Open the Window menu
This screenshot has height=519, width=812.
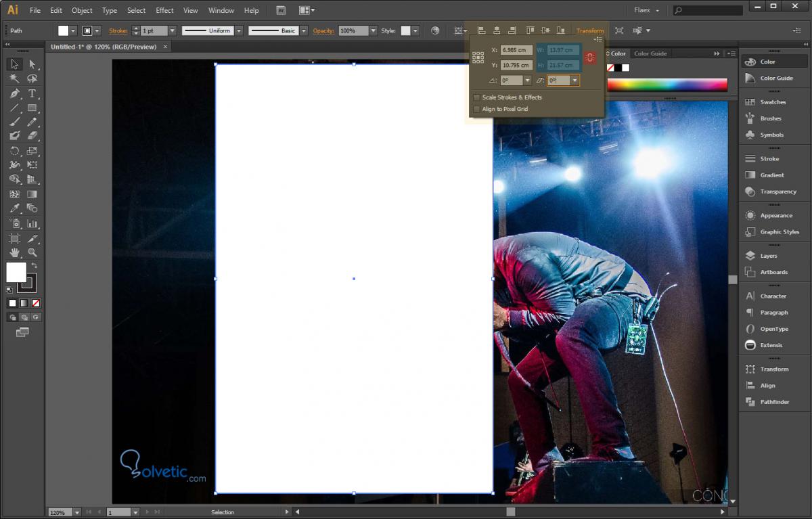coord(221,10)
